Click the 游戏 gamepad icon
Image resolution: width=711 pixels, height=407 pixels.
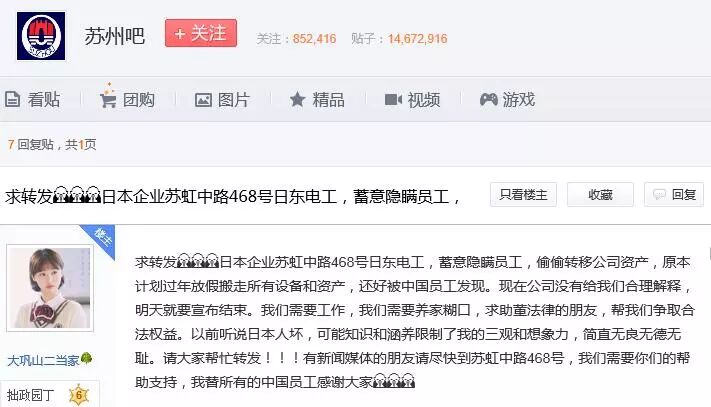488,99
